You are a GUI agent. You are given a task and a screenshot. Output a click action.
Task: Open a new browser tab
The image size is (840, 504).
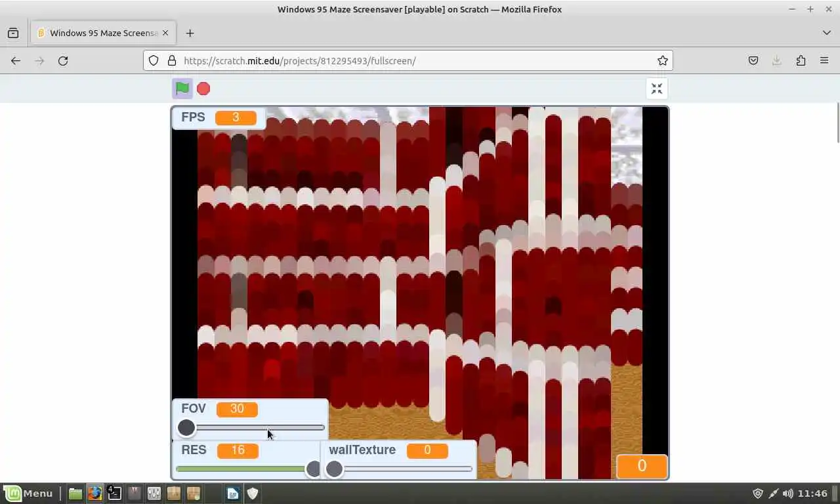coord(190,33)
